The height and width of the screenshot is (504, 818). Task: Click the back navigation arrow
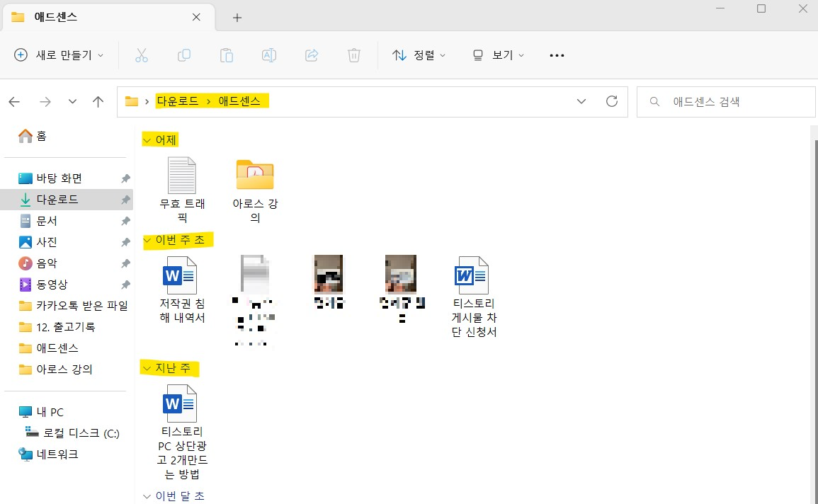pyautogui.click(x=14, y=101)
